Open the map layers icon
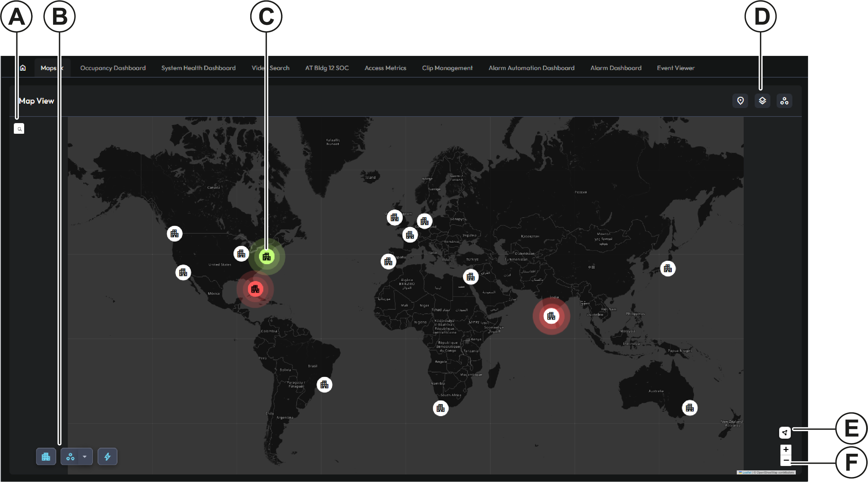 point(762,101)
